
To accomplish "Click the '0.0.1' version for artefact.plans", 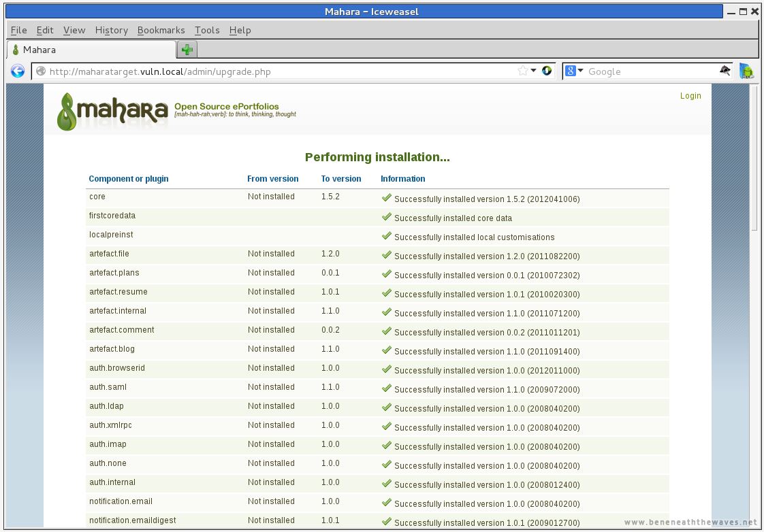I will [x=330, y=273].
